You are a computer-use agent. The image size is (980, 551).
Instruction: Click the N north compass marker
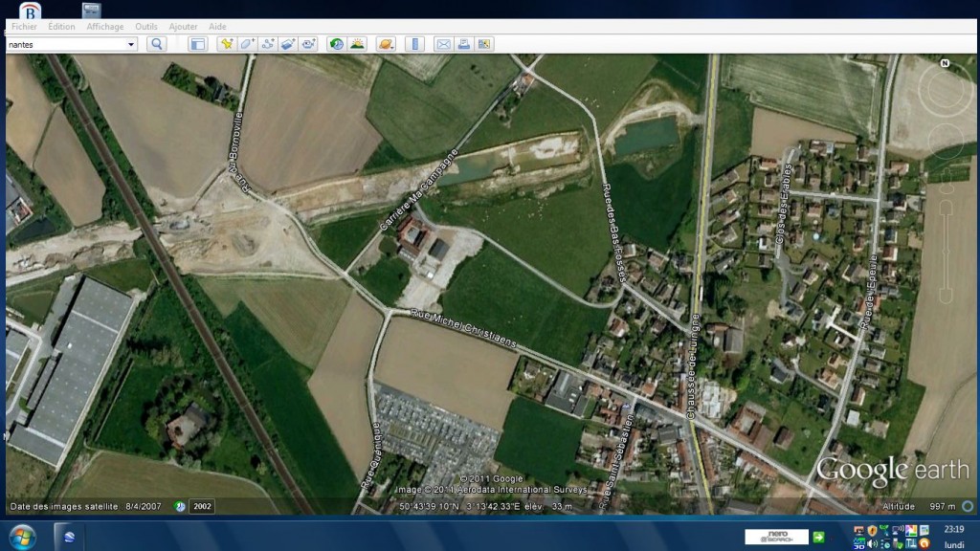click(x=945, y=63)
